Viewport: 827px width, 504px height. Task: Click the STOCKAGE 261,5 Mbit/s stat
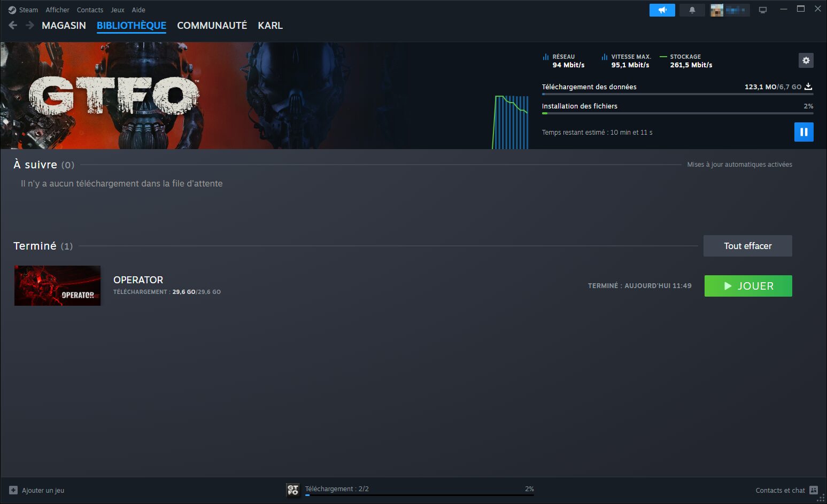click(686, 60)
